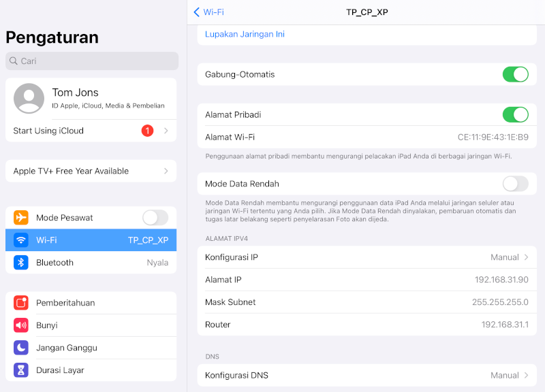This screenshot has height=392, width=545.
Task: Select the Wi-Fi icon in sidebar
Action: 21,240
